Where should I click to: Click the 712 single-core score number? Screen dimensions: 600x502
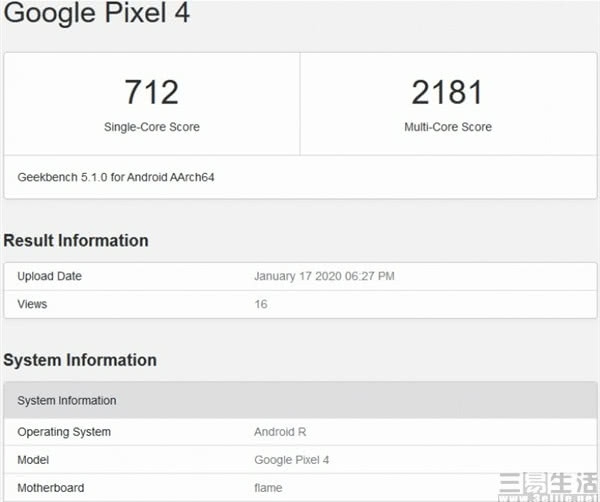[x=152, y=92]
